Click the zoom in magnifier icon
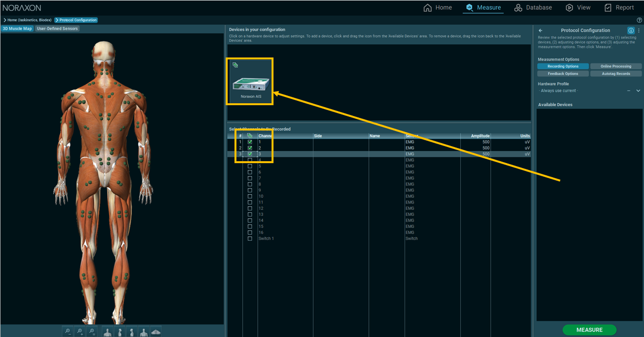 (x=80, y=332)
